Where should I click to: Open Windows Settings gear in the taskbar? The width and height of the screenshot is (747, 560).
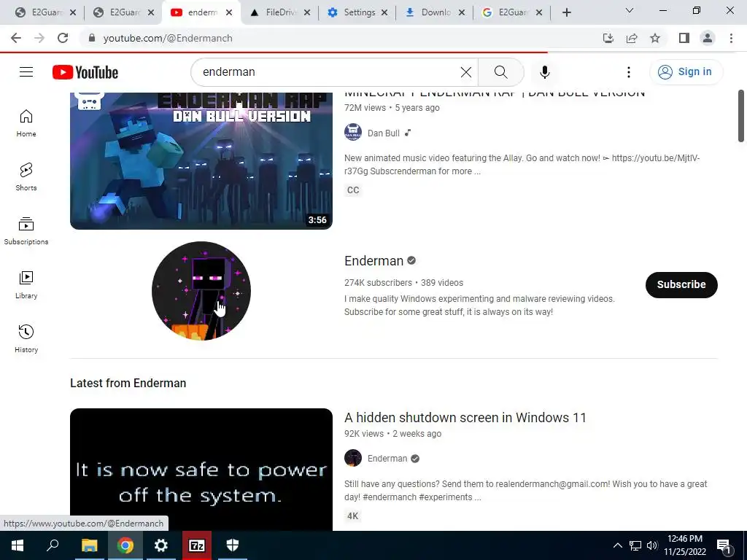pyautogui.click(x=161, y=545)
